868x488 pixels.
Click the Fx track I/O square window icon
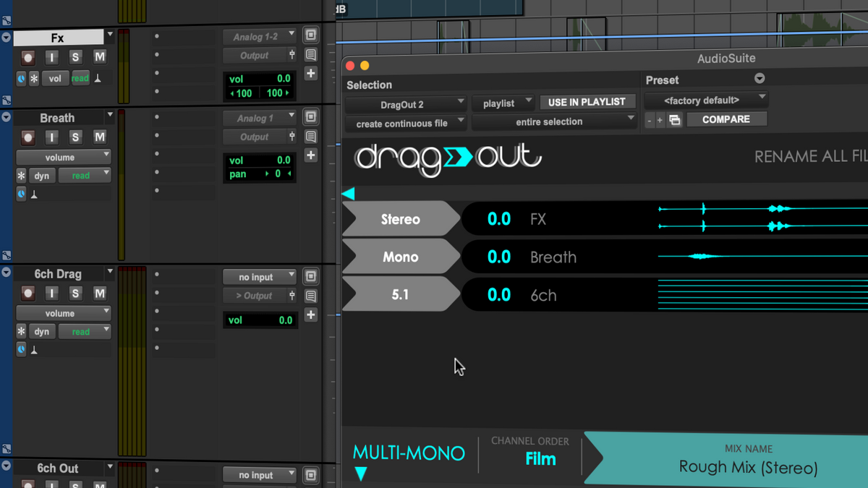pyautogui.click(x=311, y=35)
